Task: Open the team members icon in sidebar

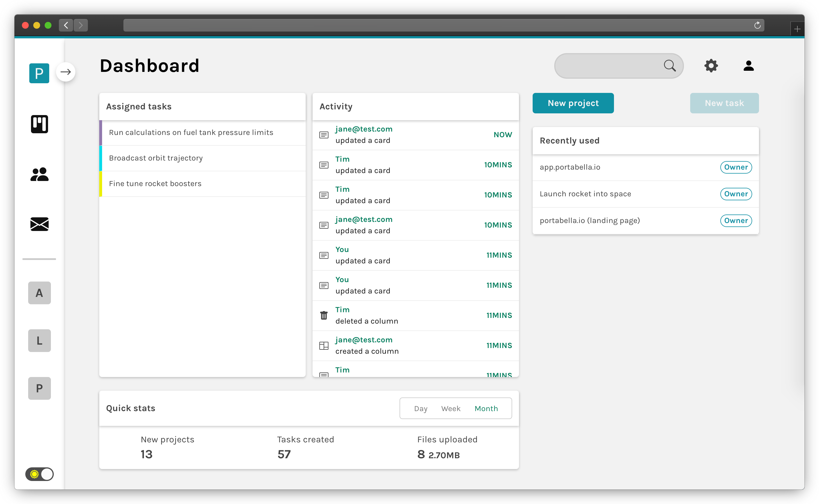Action: point(39,174)
